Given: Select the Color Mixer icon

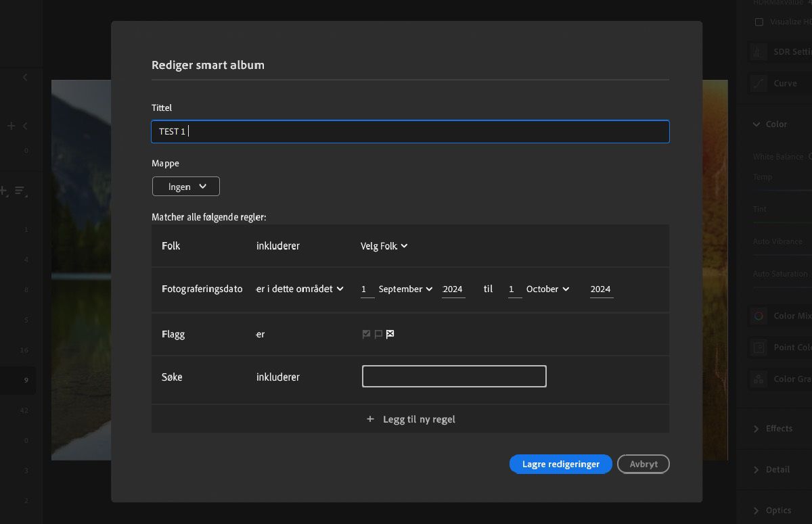Looking at the screenshot, I should coord(757,316).
